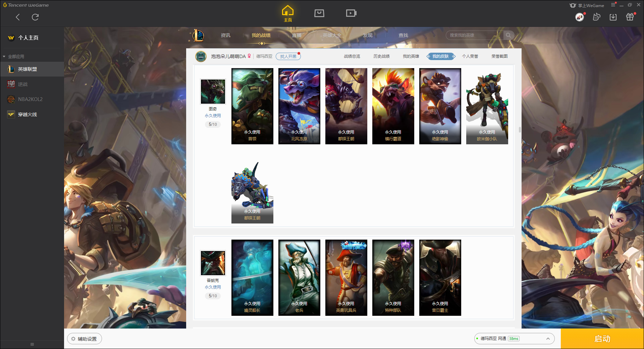Screen dimensions: 644x349
Task: Open the 幽灵船长 skin card
Action: point(252,278)
